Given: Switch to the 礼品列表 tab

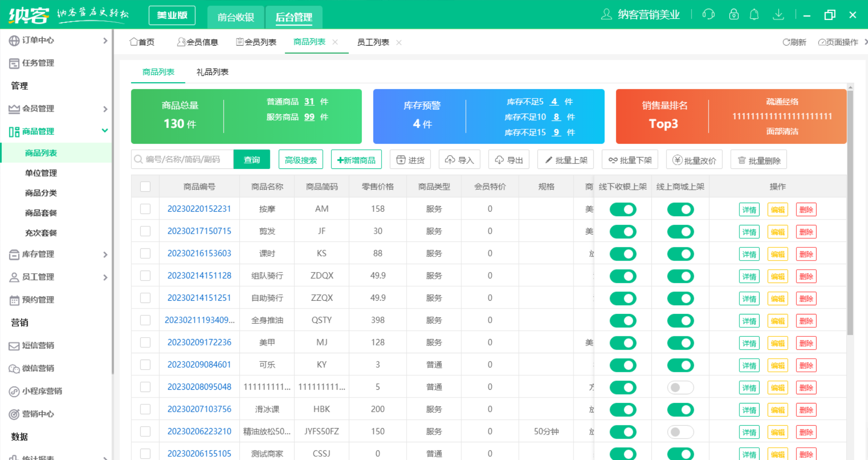Looking at the screenshot, I should (212, 72).
